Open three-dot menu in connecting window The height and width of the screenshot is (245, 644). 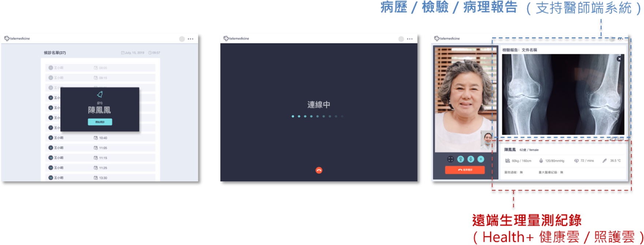(x=410, y=39)
